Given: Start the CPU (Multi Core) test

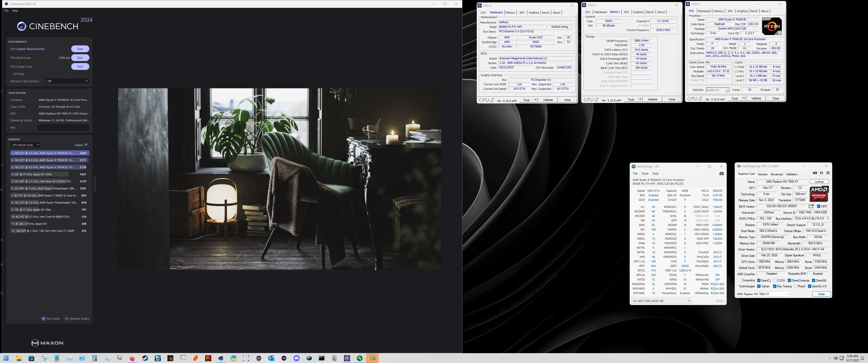Looking at the screenshot, I should click(x=80, y=58).
